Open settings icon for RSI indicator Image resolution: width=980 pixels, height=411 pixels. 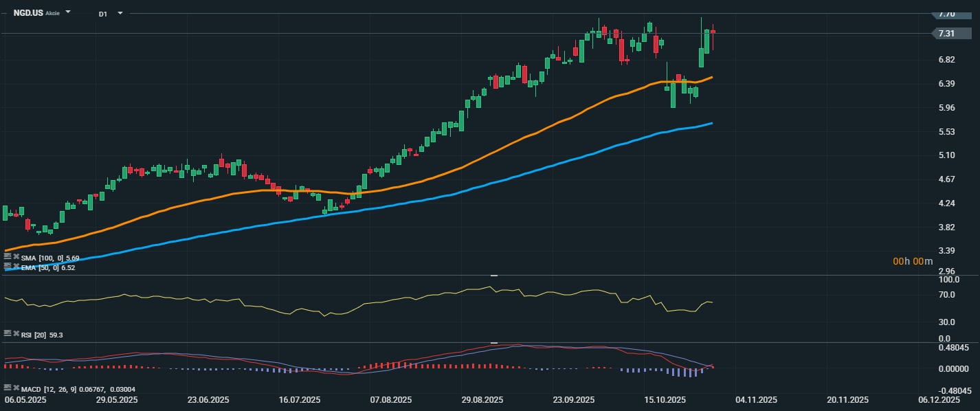tap(8, 333)
